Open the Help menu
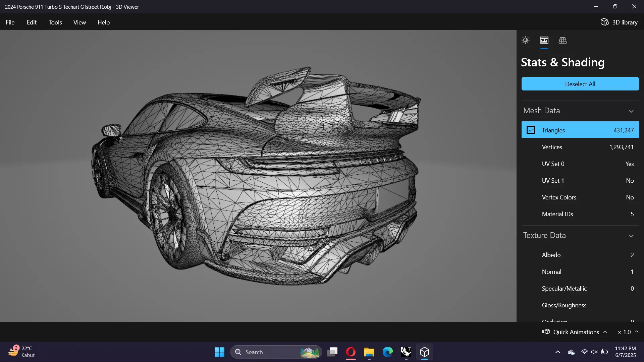 coord(104,22)
